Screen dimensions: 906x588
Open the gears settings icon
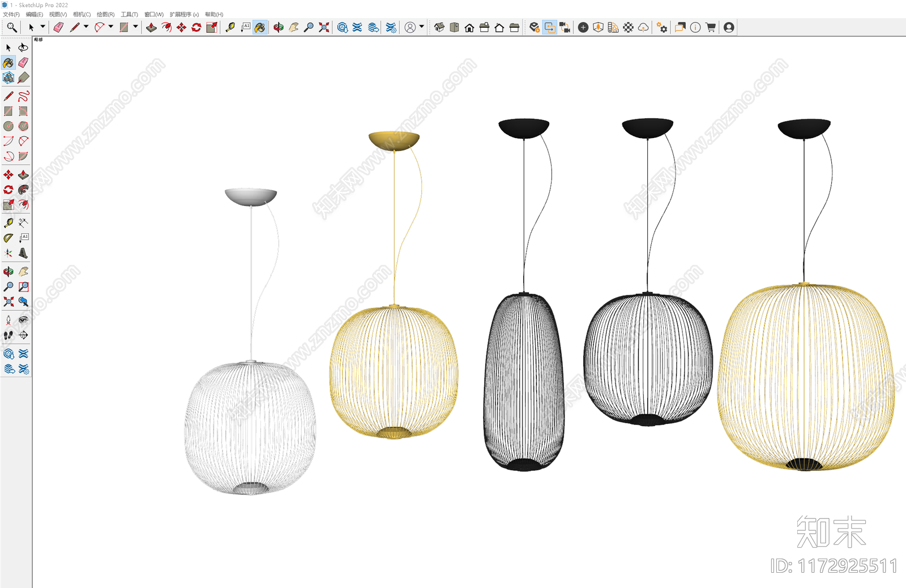click(662, 27)
